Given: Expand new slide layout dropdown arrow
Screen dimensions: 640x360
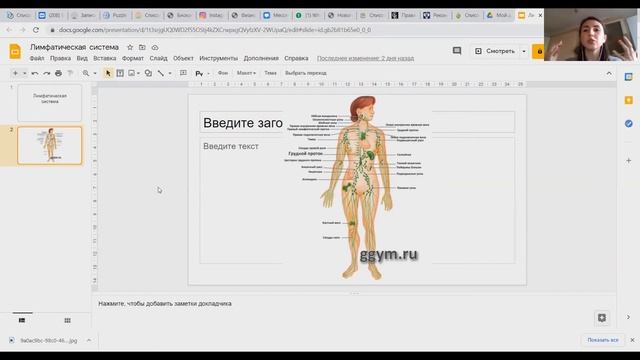Looking at the screenshot, I should pyautogui.click(x=24, y=73).
